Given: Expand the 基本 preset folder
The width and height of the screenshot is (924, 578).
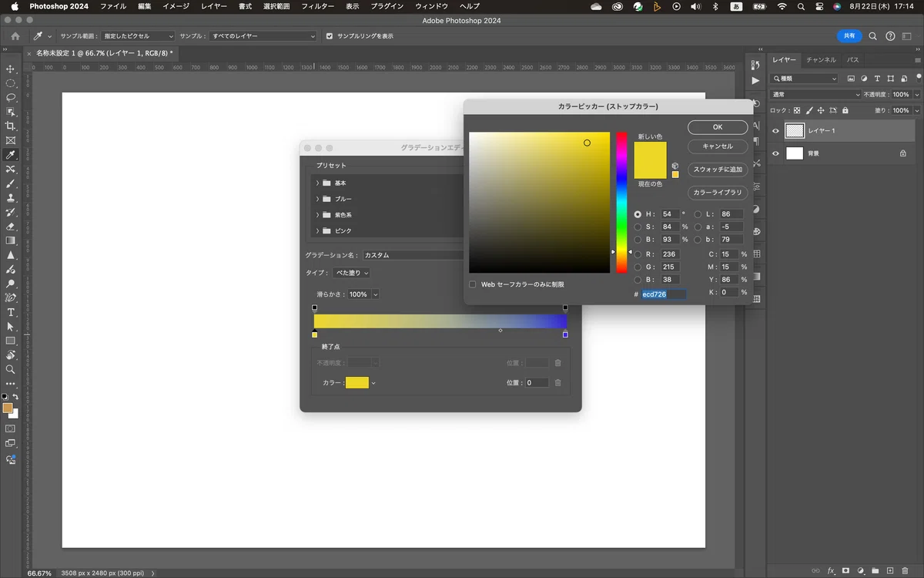Looking at the screenshot, I should [x=317, y=183].
